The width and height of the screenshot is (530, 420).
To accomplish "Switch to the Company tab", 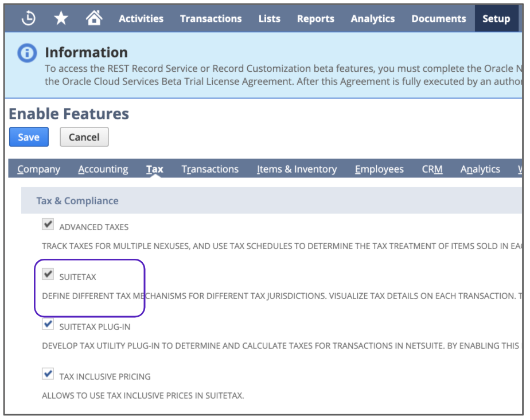I will pos(38,169).
